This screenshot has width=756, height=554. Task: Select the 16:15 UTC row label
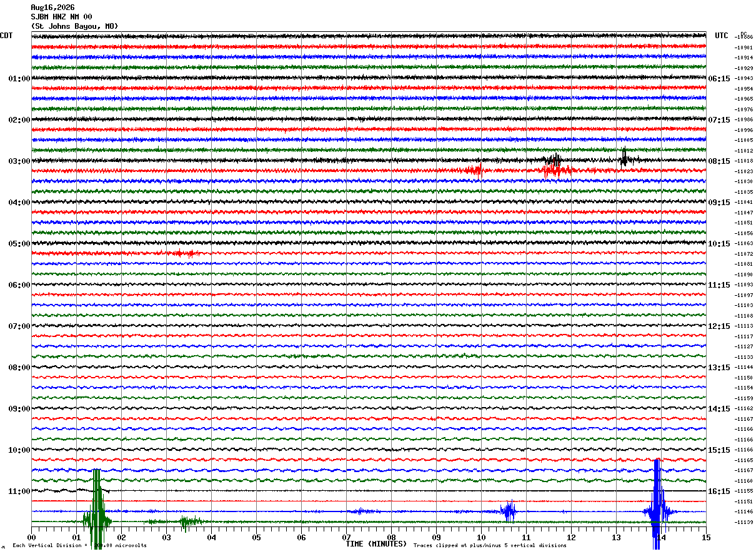(x=719, y=491)
